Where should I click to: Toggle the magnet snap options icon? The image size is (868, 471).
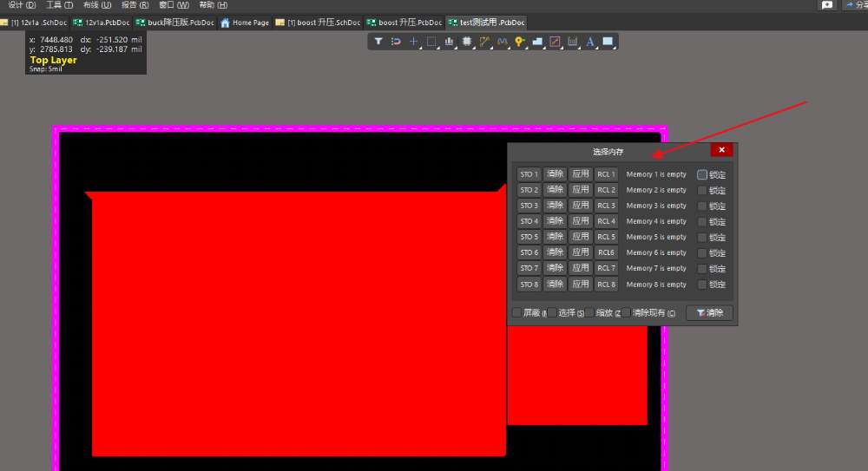coord(396,42)
